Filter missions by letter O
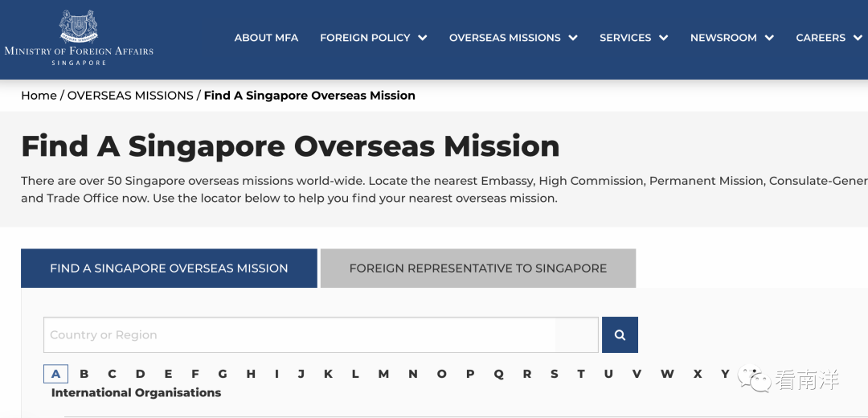868x418 pixels. [442, 375]
